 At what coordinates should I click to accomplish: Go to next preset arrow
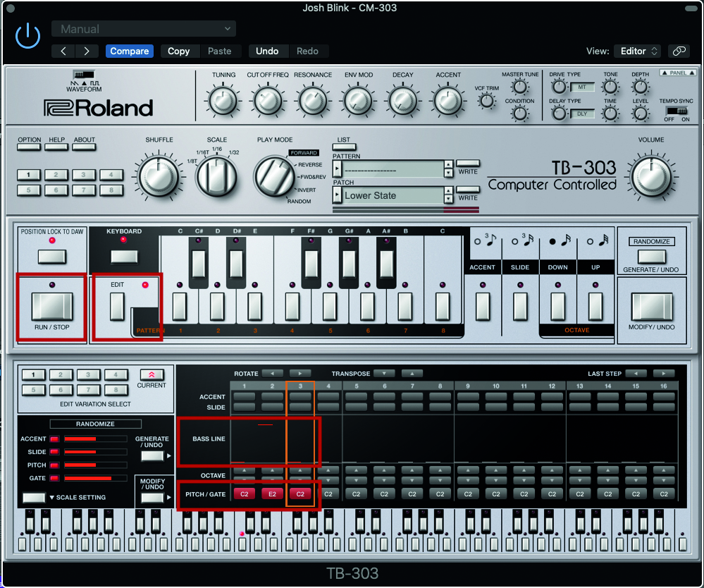pyautogui.click(x=87, y=51)
